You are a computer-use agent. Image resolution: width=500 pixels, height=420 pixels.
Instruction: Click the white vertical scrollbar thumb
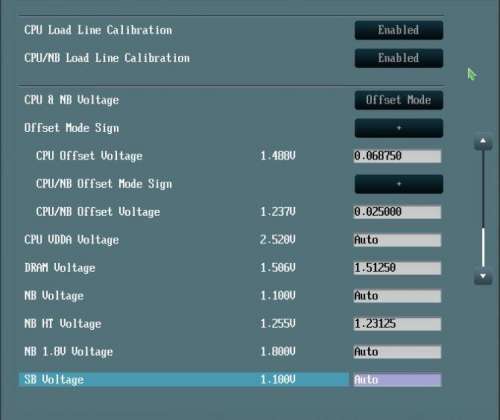pos(483,247)
